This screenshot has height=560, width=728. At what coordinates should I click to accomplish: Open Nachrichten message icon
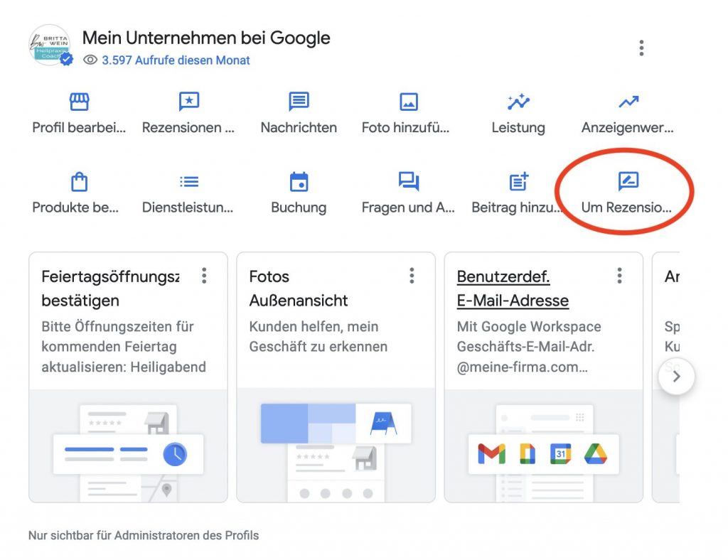coord(299,102)
